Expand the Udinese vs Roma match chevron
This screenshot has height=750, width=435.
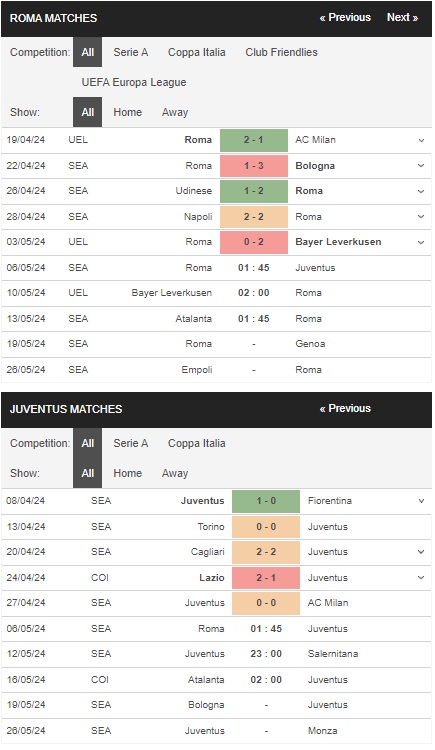click(421, 191)
